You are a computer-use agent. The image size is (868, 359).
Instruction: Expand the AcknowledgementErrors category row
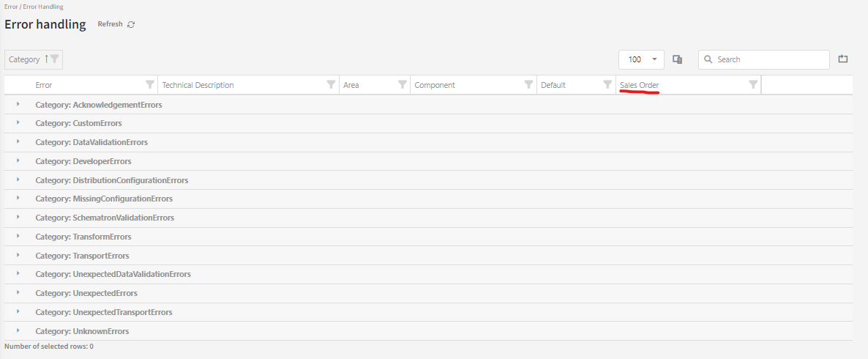[x=18, y=104]
